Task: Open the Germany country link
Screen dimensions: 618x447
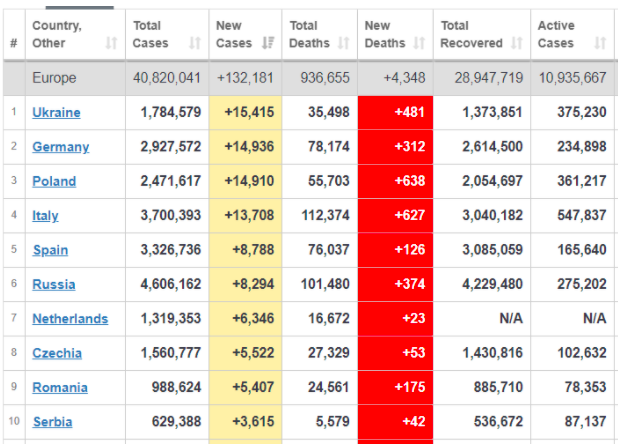Action: click(61, 147)
